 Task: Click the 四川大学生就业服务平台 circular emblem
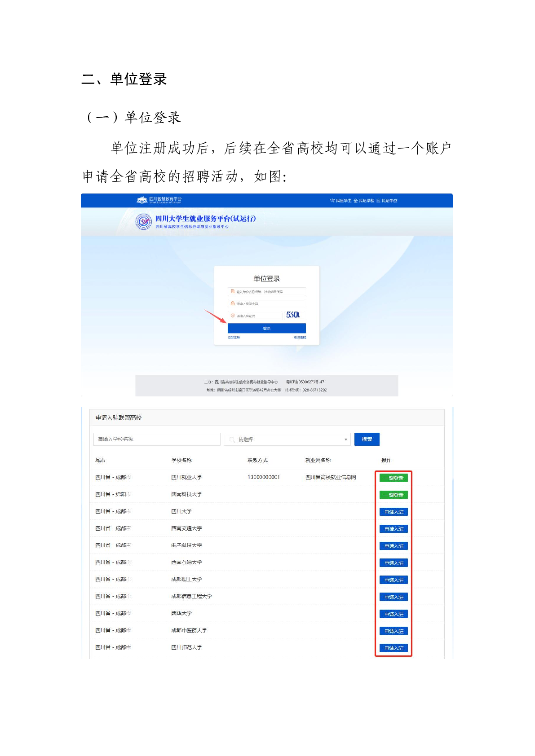coord(143,222)
